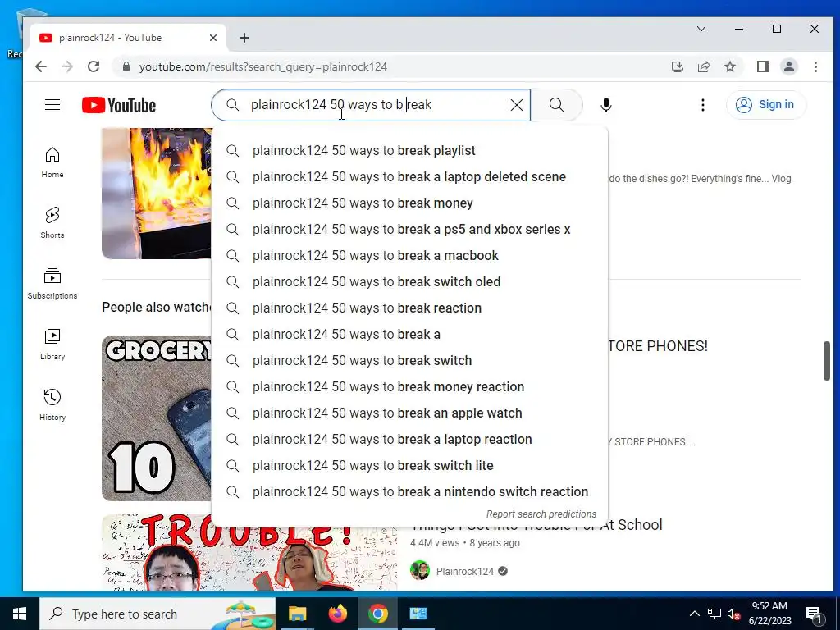This screenshot has height=630, width=840.
Task: Select suggestion 'break switch lite'
Action: point(410,466)
